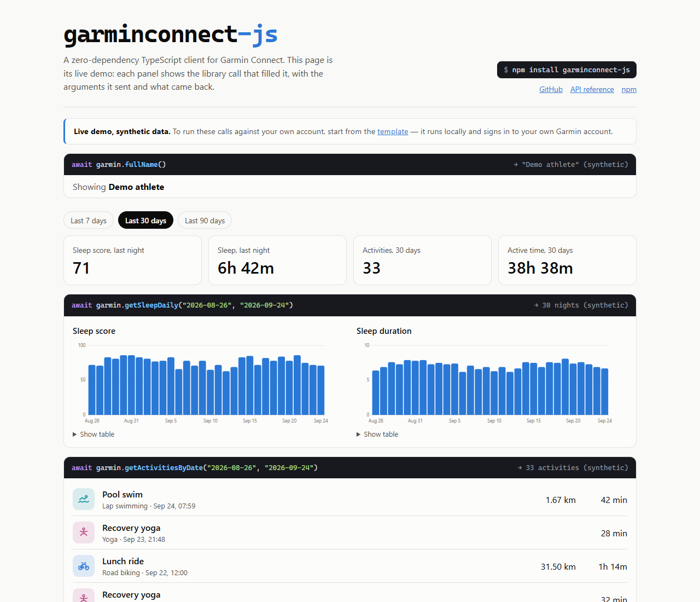Select the Last 7 days range

pyautogui.click(x=89, y=221)
